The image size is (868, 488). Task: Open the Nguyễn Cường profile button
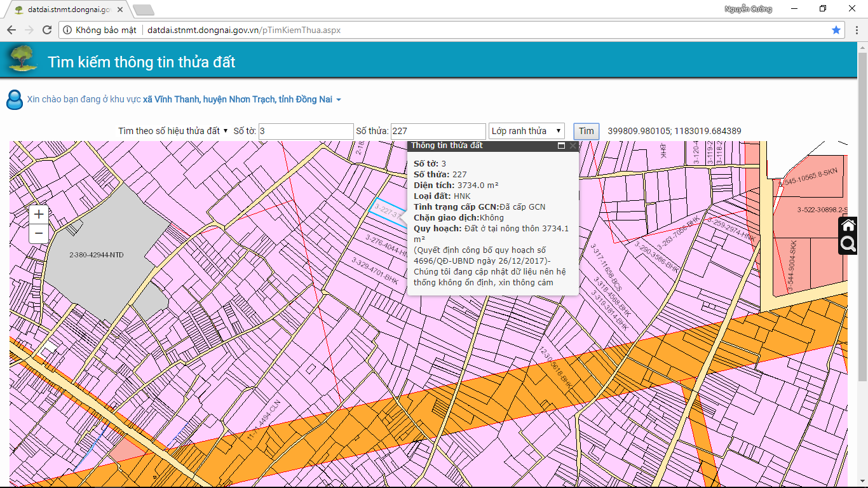pyautogui.click(x=749, y=9)
